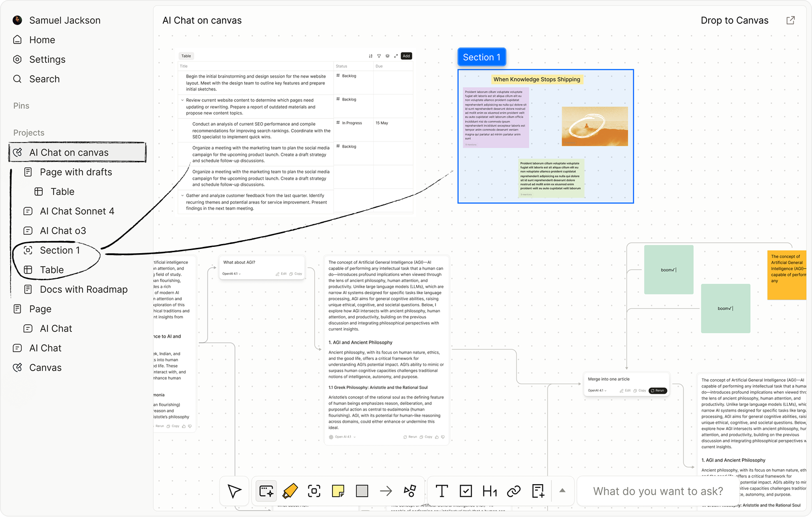Click the Drop to Canvas button
Screen dimensions: 812x517
734,20
